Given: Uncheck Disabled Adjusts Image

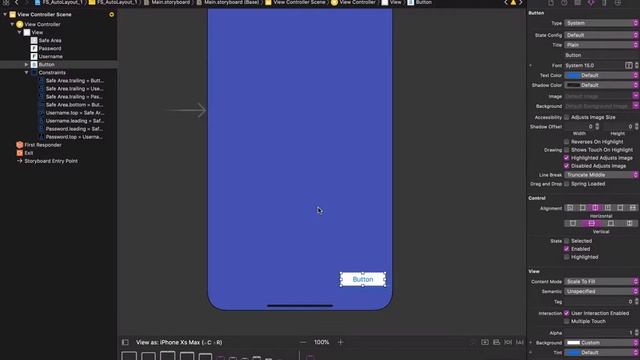Looking at the screenshot, I should [x=567, y=166].
